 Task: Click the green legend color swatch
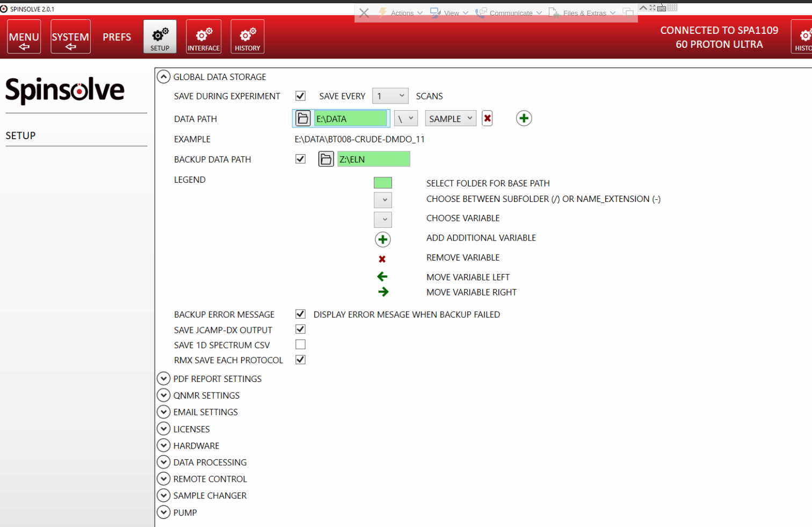pos(382,183)
